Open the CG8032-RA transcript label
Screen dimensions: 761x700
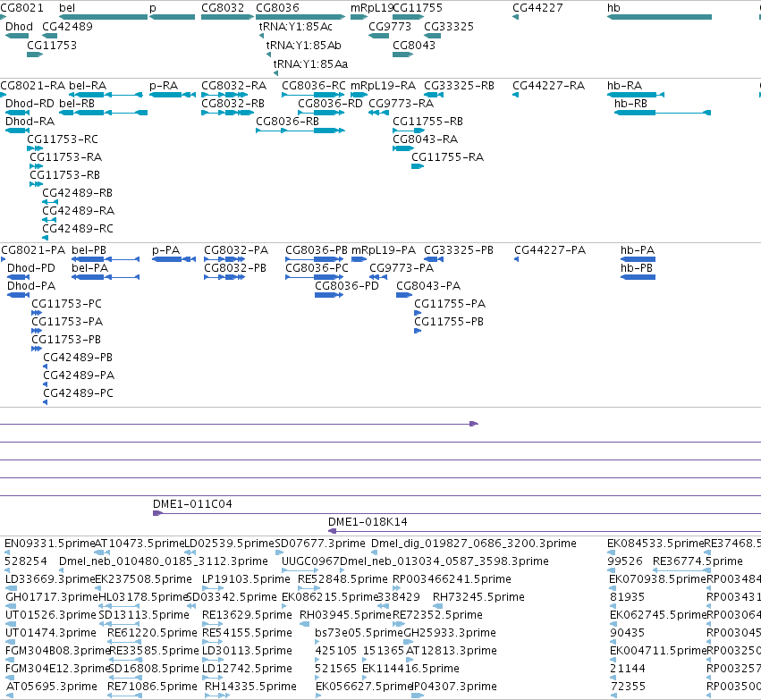[234, 86]
